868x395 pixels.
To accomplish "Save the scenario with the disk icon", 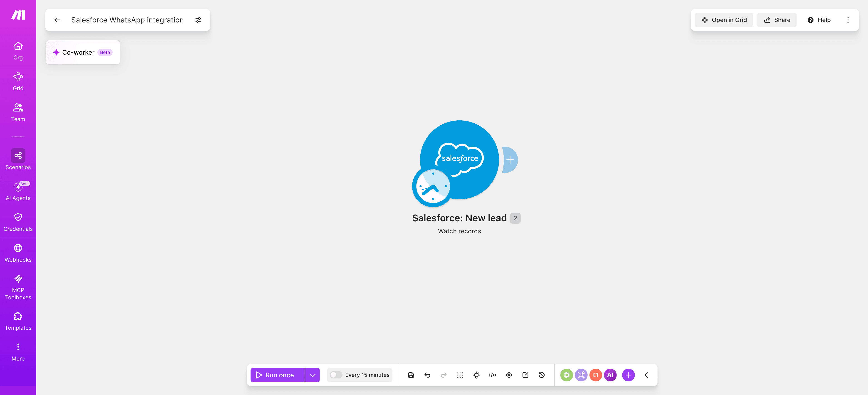I will click(x=411, y=375).
